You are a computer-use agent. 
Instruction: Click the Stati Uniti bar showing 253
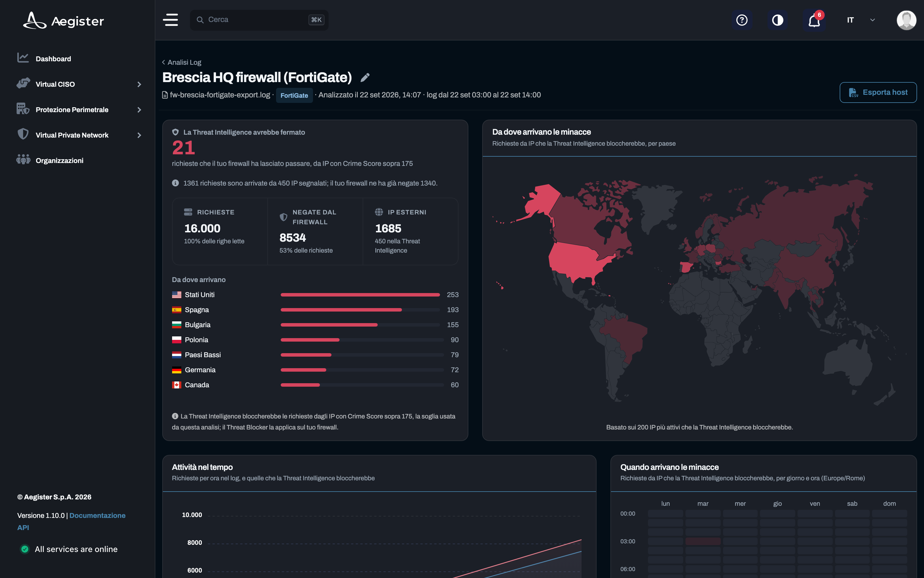(360, 295)
